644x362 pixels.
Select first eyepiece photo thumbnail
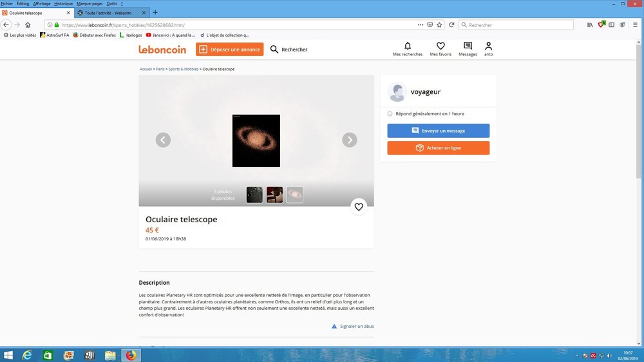[x=254, y=195]
